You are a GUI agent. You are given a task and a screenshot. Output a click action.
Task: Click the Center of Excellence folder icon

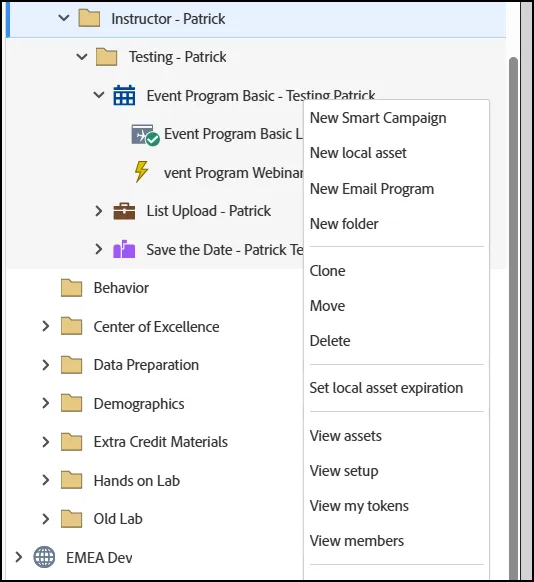72,326
